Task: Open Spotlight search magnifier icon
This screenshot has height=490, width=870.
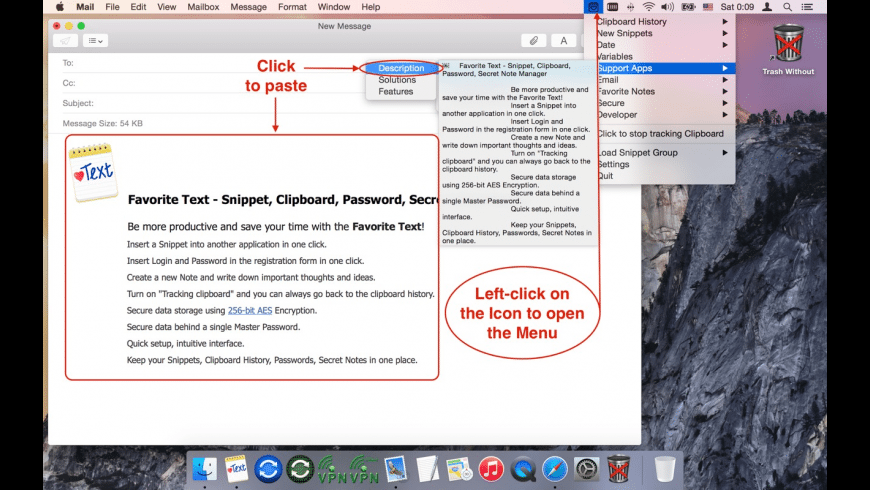Action: point(787,7)
